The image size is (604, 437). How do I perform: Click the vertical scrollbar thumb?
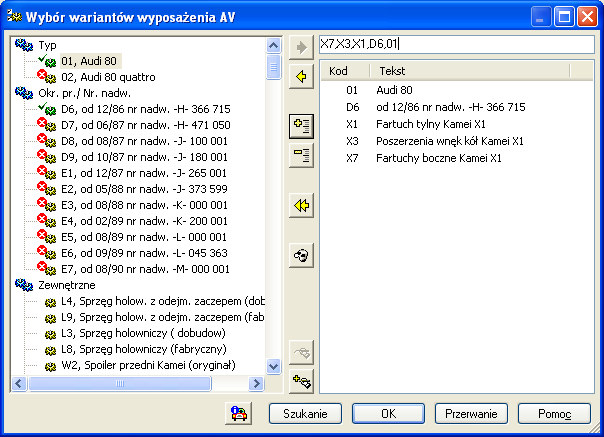pyautogui.click(x=273, y=67)
